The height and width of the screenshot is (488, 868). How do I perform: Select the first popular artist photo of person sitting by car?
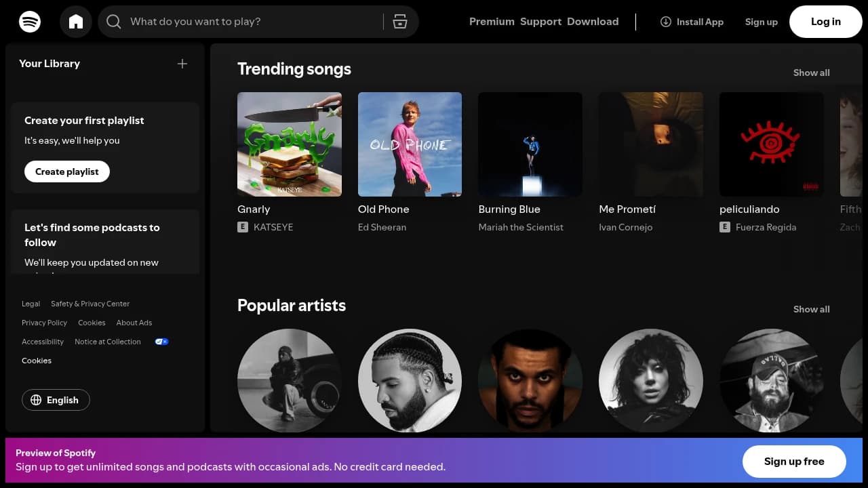click(x=290, y=380)
